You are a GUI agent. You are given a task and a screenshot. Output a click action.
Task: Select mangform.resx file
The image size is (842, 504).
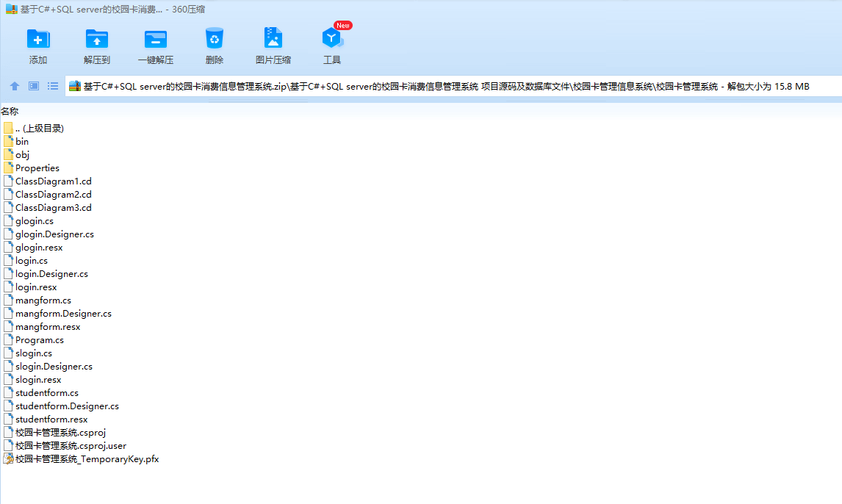(x=42, y=327)
